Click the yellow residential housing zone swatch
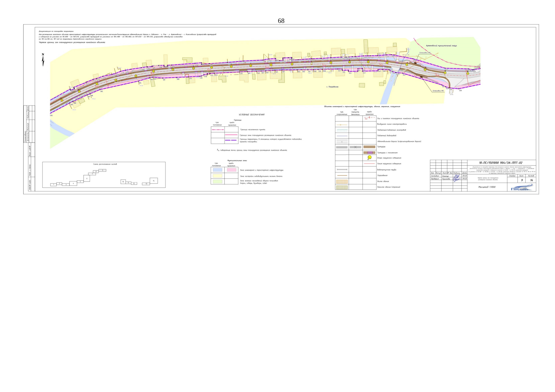555x392 pixels. click(x=217, y=176)
